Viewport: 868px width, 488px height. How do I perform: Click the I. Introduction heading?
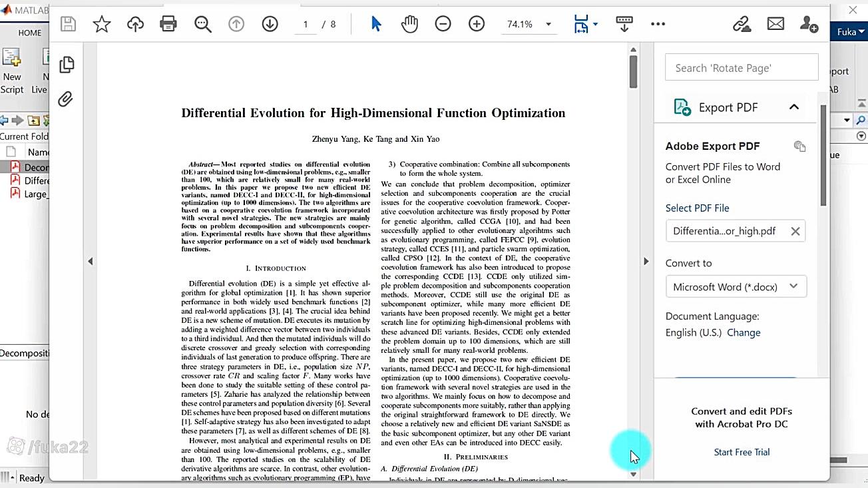click(x=276, y=268)
